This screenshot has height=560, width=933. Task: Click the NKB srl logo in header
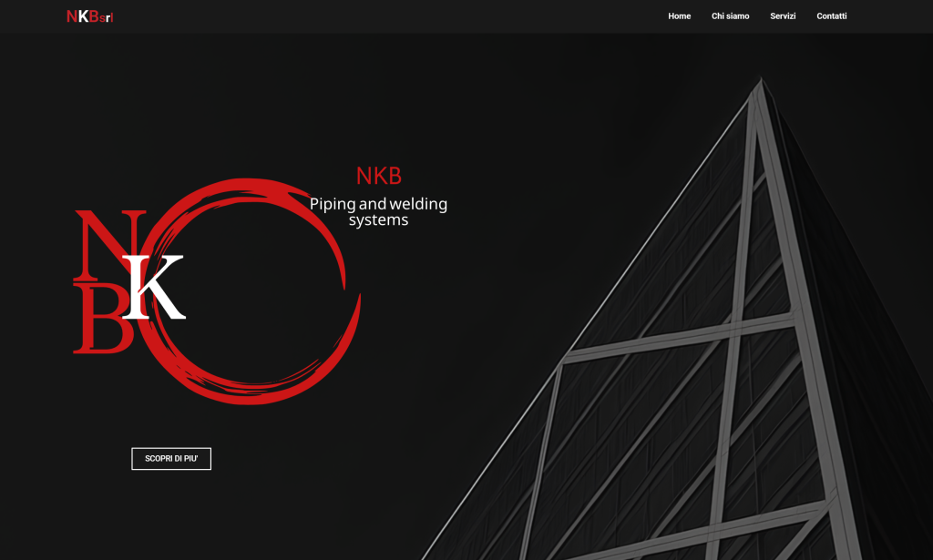point(90,16)
